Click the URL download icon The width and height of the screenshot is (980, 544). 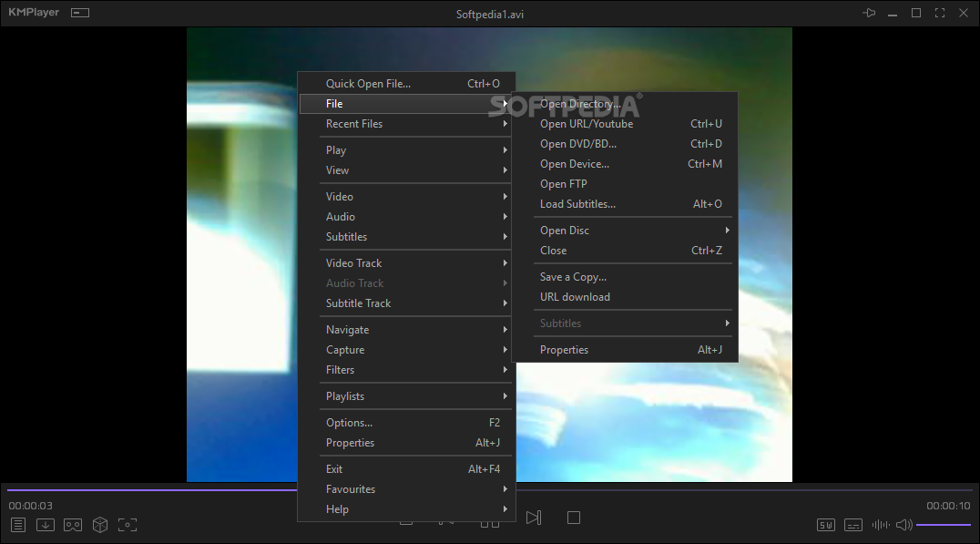tap(45, 525)
